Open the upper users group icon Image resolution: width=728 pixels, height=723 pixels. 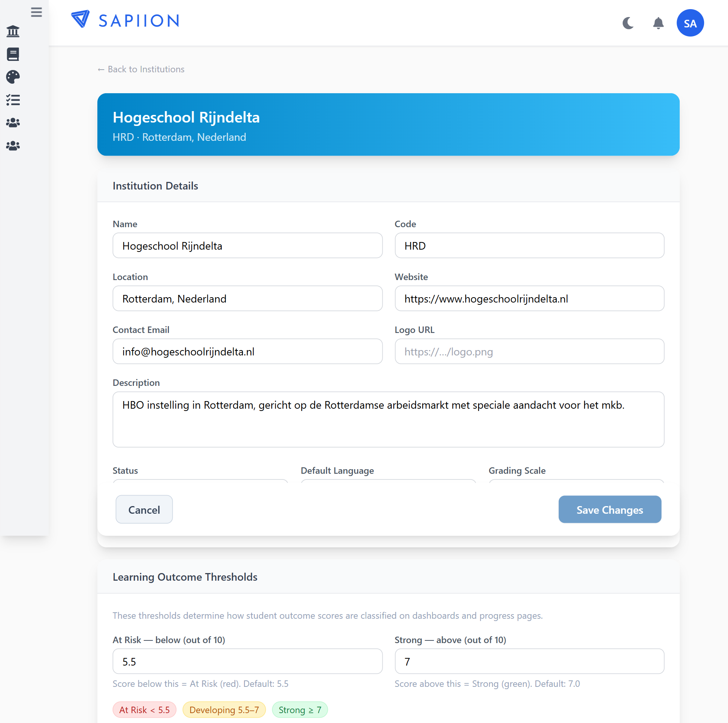click(x=13, y=123)
